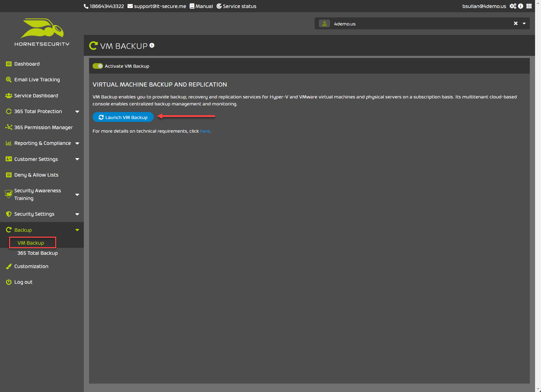Screen dimensions: 541x392
Task: Collapse the Backup menu arrow
Action: tap(77, 230)
